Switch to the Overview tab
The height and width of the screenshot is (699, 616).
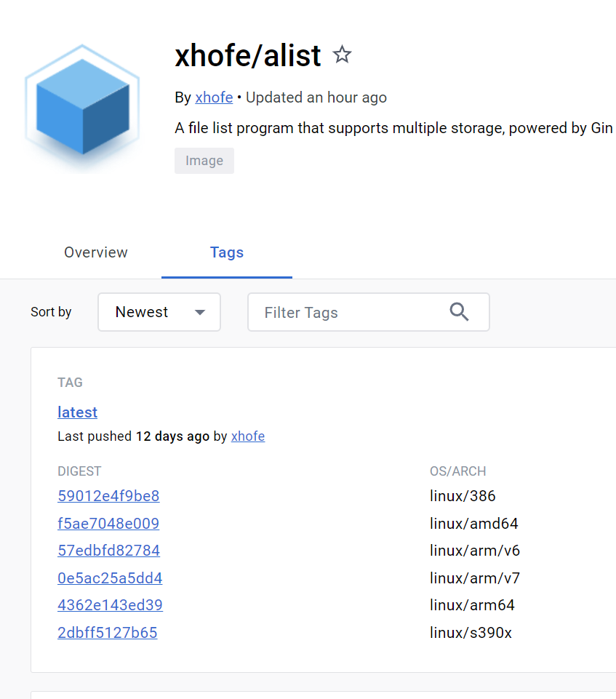click(x=95, y=252)
